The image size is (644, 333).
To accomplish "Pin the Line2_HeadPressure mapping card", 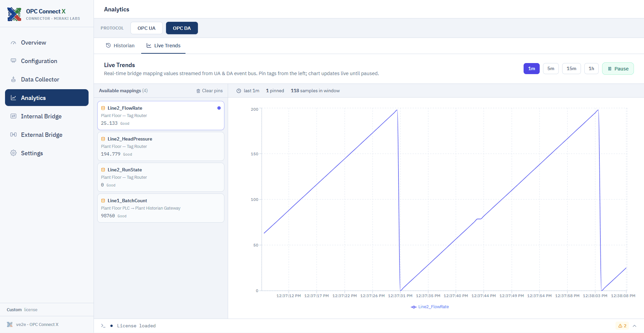I will (161, 147).
